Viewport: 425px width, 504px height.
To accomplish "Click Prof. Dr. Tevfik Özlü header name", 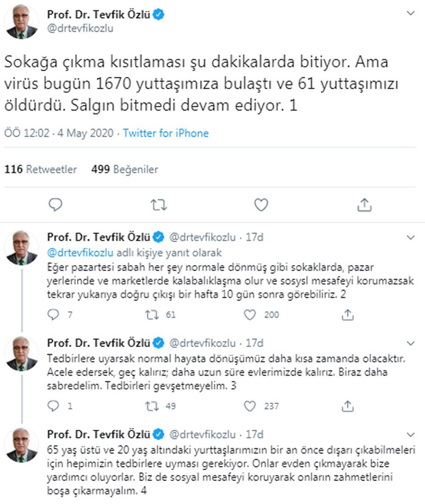I will 97,15.
